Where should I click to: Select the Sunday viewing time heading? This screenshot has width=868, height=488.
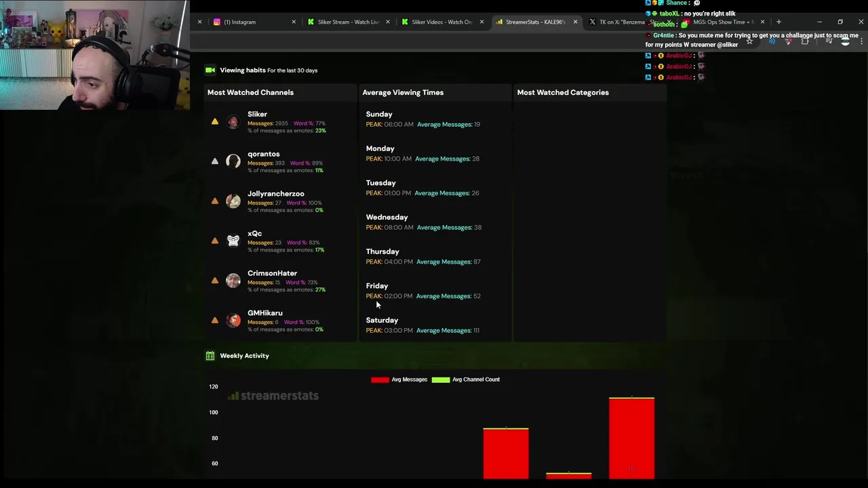(379, 114)
